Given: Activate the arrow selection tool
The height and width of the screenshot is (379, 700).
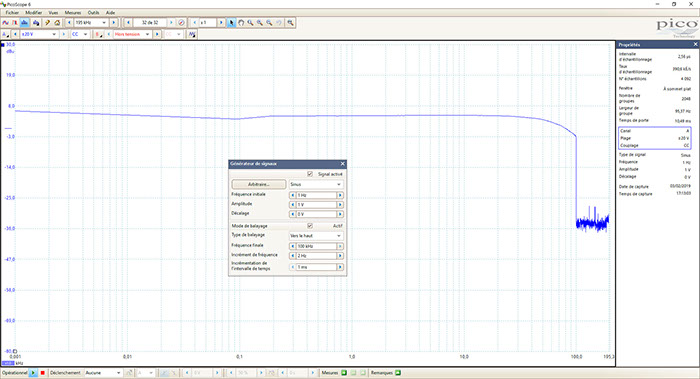Looking at the screenshot, I should 232,22.
